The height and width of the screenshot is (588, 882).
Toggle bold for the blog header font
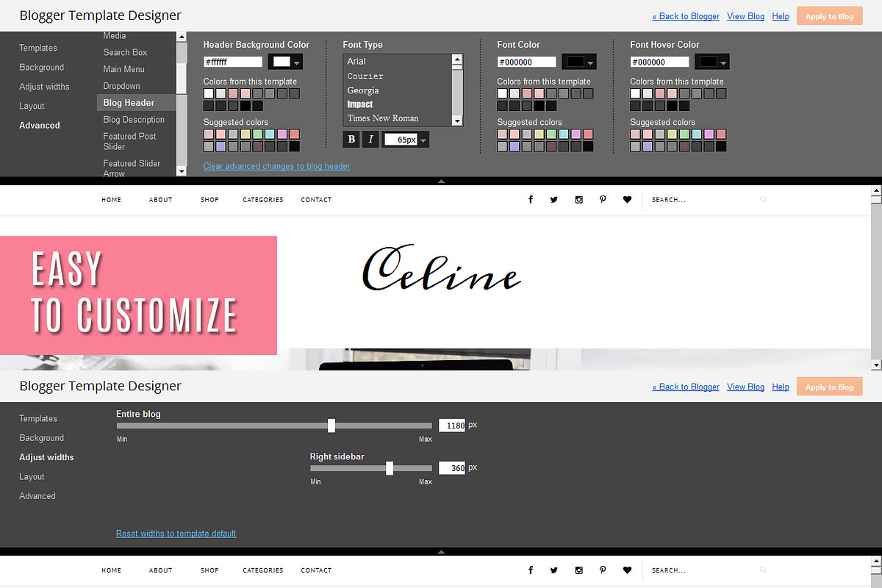(x=351, y=139)
